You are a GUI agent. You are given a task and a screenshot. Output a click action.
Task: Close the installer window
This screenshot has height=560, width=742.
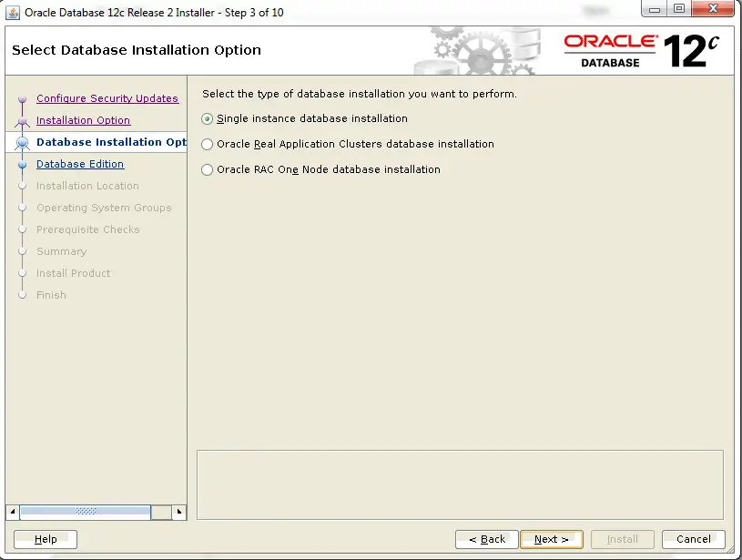(x=713, y=9)
